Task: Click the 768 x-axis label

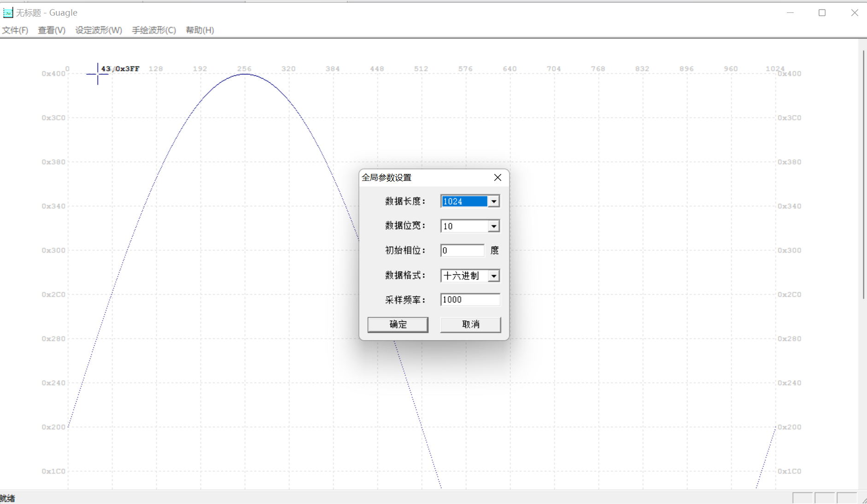Action: [598, 69]
